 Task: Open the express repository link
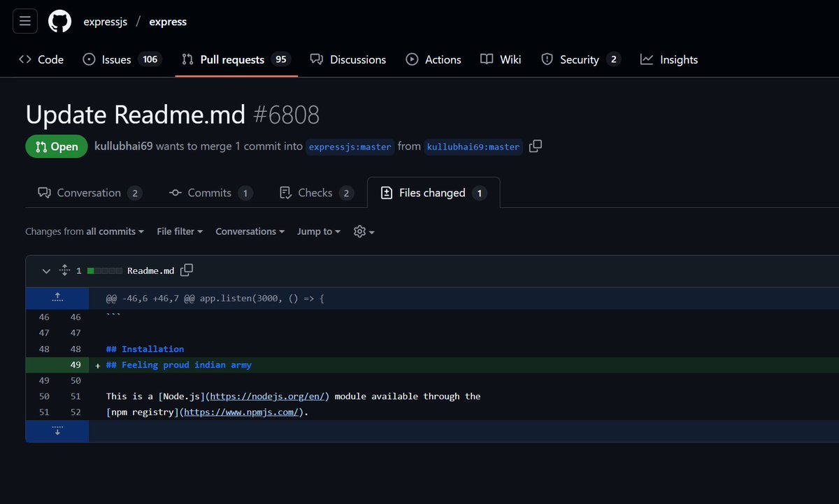point(168,22)
